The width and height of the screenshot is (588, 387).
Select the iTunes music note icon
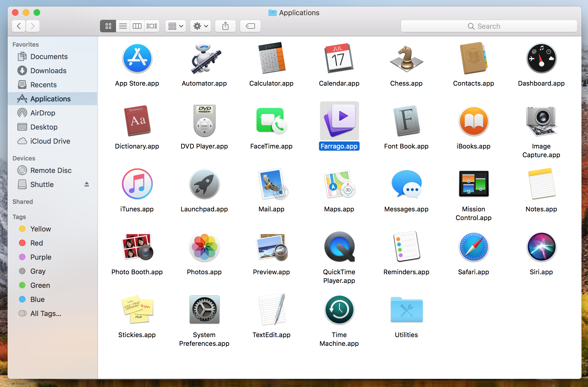(x=137, y=184)
